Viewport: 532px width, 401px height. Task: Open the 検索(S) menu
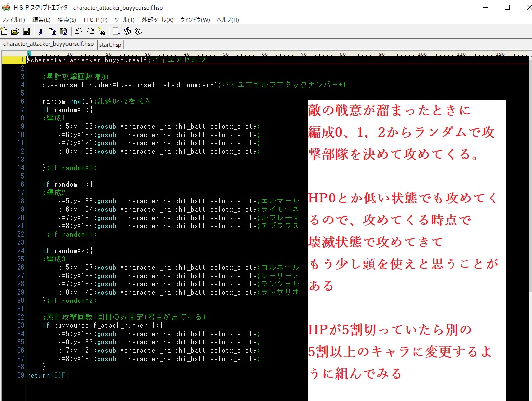click(x=67, y=20)
